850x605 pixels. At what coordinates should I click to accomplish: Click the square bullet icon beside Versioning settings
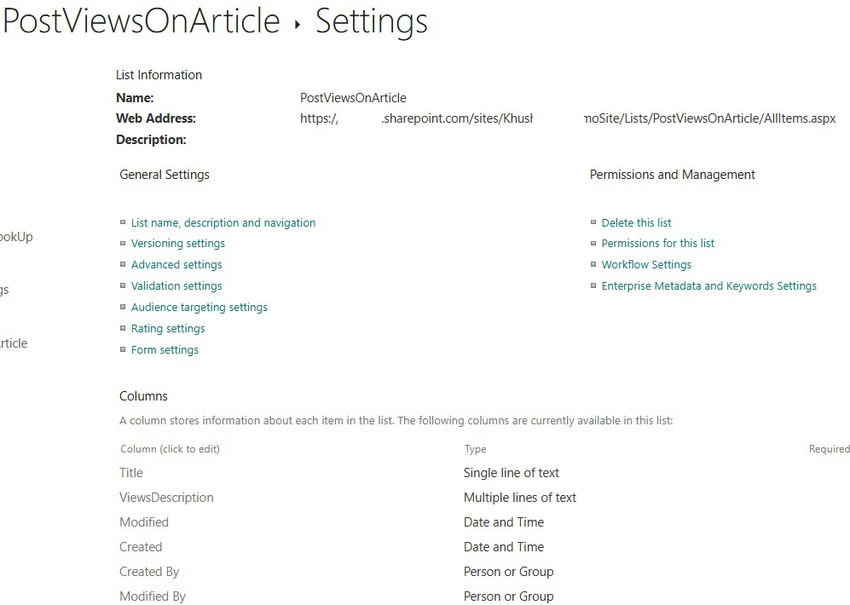124,243
